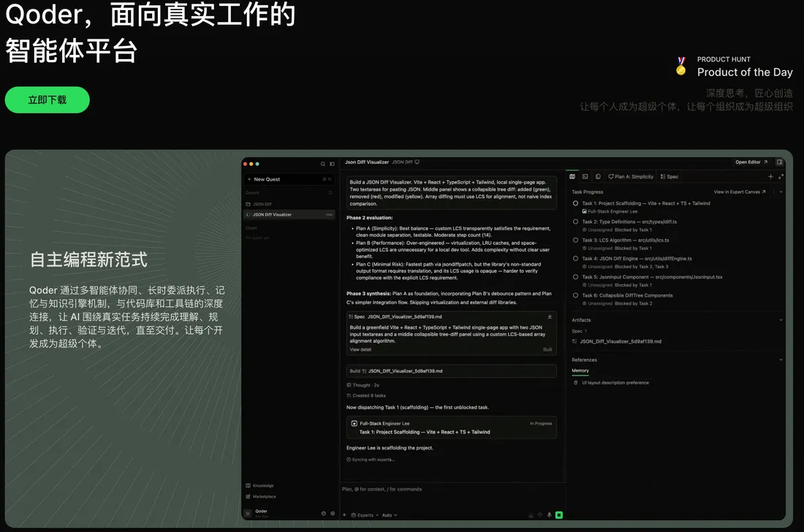This screenshot has height=532, width=804.
Task: Toggle the right panel layout icon
Action: (x=779, y=162)
